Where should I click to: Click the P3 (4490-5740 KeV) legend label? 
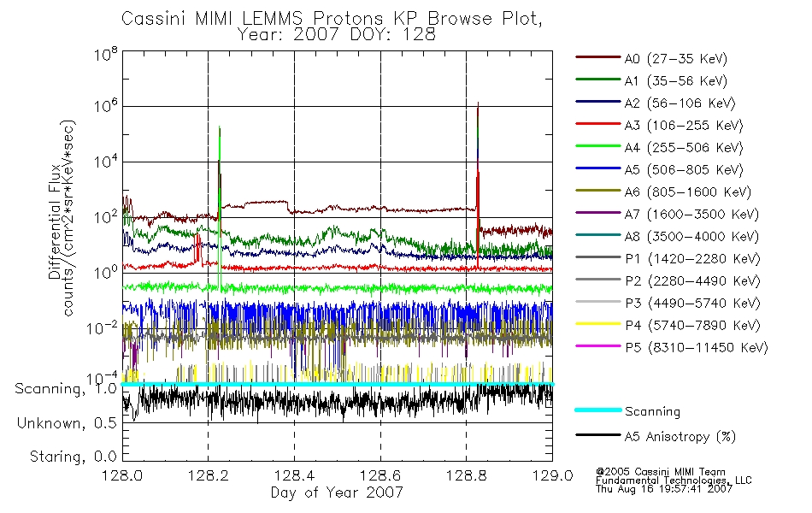[692, 304]
